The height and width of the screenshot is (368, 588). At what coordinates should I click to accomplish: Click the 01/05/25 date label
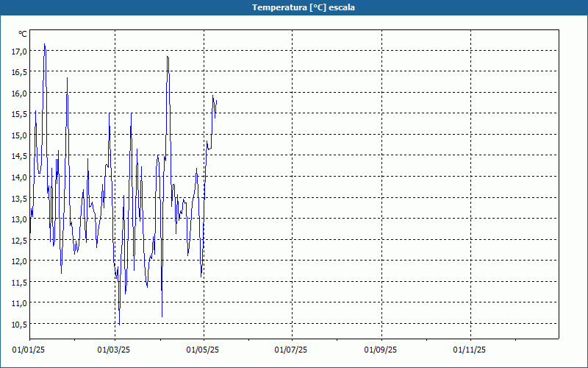pos(203,350)
